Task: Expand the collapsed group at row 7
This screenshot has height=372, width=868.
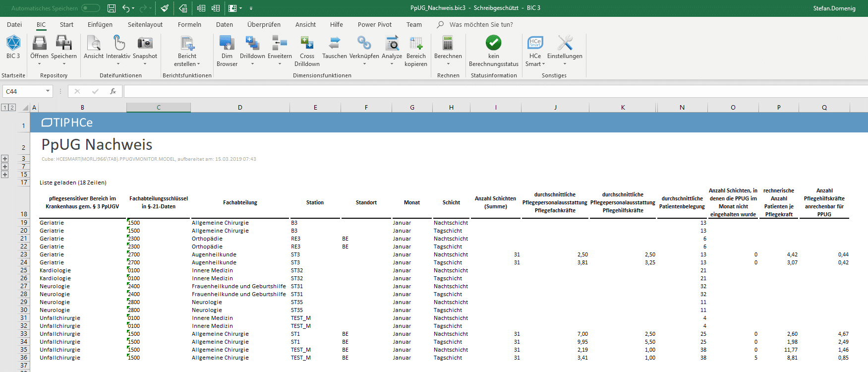Action: [x=5, y=167]
